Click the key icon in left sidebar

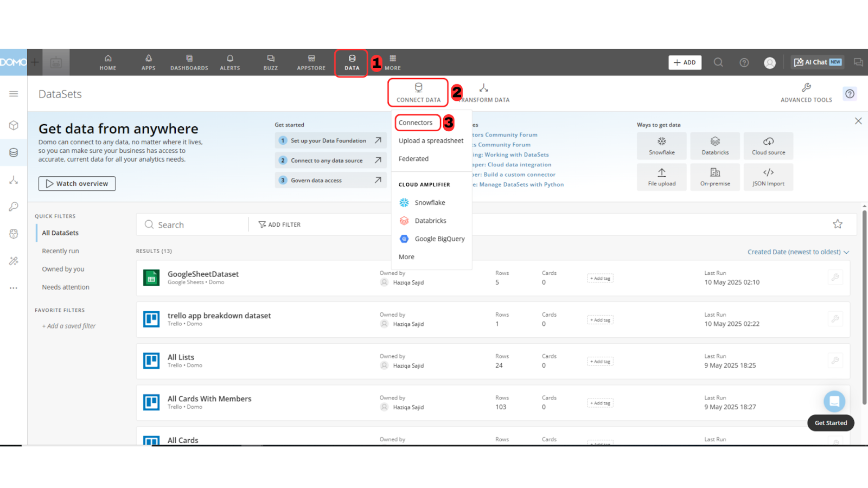click(x=14, y=207)
